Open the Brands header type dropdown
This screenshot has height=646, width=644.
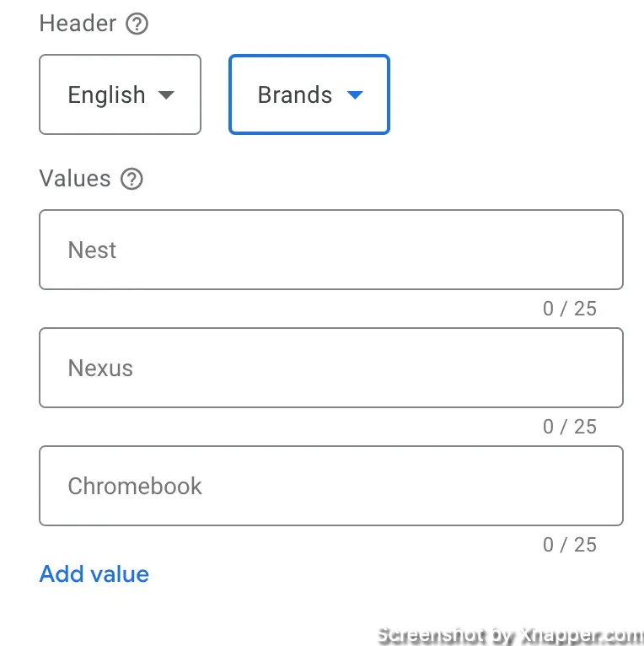click(309, 94)
